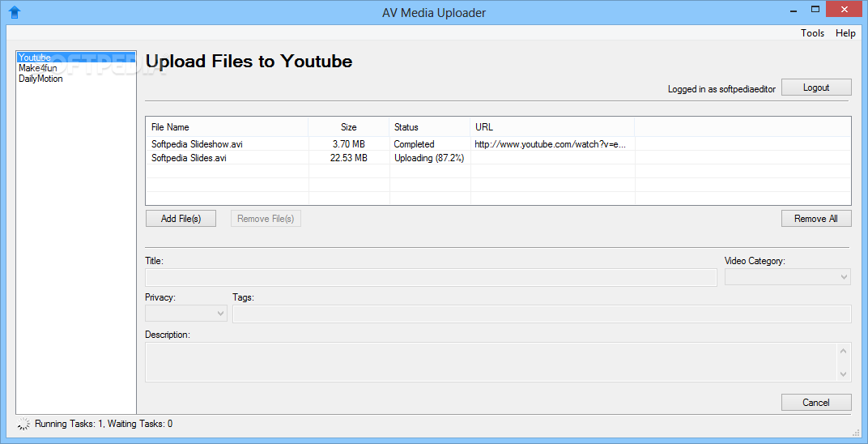Select the Softpedia Slides.avi row
868x444 pixels.
(498, 158)
